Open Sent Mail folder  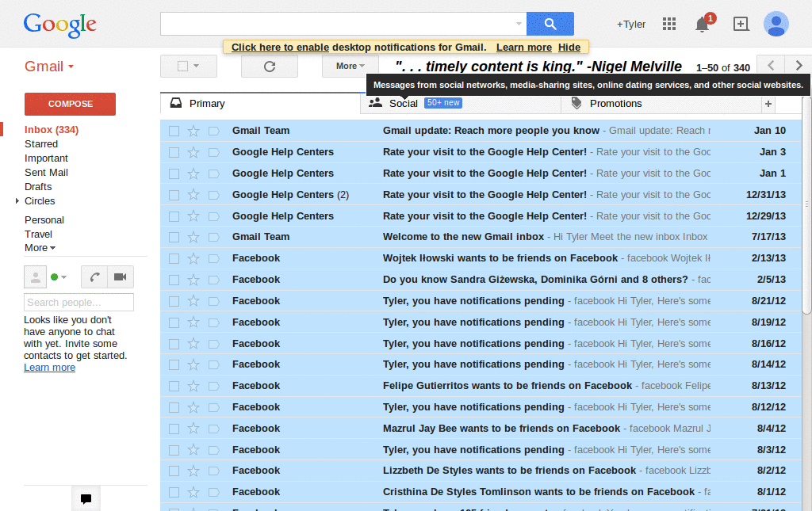tap(46, 172)
